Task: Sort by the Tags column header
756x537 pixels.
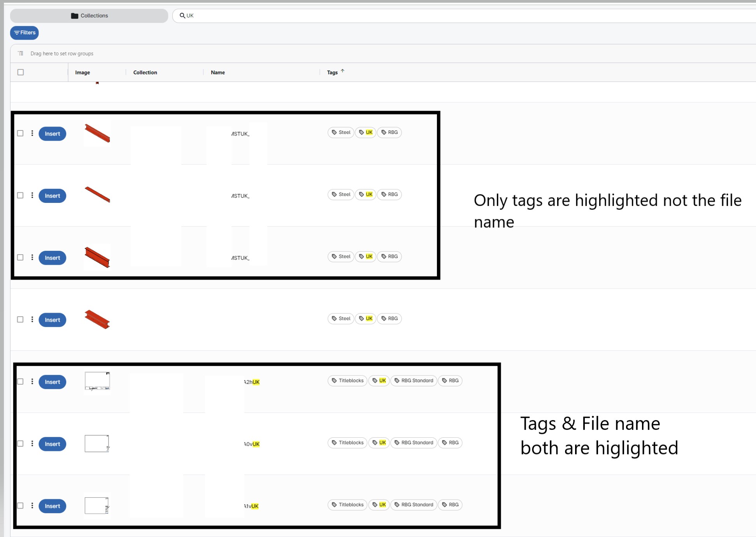Action: pyautogui.click(x=332, y=72)
